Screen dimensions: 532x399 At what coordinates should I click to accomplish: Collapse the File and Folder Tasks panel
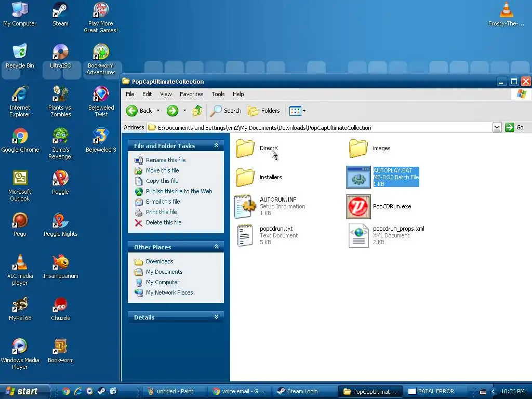tap(216, 145)
